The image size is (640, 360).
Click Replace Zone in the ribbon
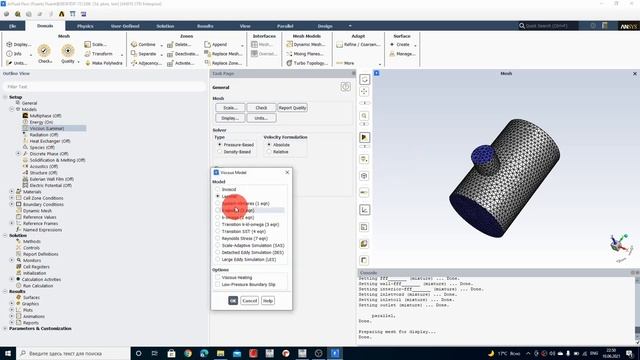point(223,63)
